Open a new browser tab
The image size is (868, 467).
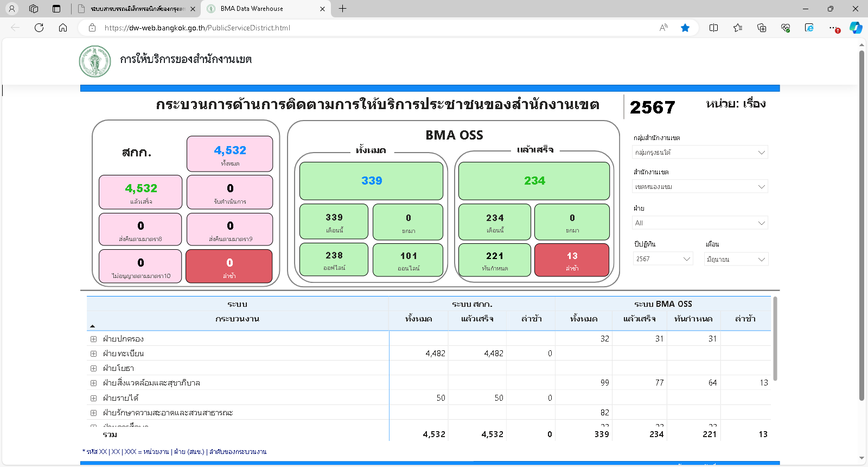pos(342,9)
